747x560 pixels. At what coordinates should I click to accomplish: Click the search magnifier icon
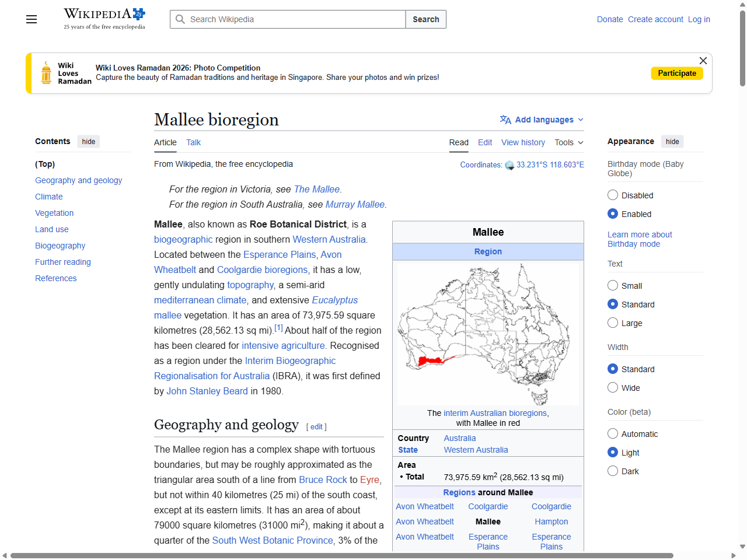coord(181,19)
